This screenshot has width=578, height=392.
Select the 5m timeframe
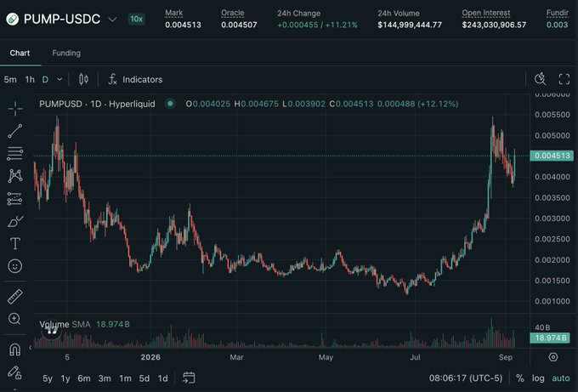[x=10, y=79]
